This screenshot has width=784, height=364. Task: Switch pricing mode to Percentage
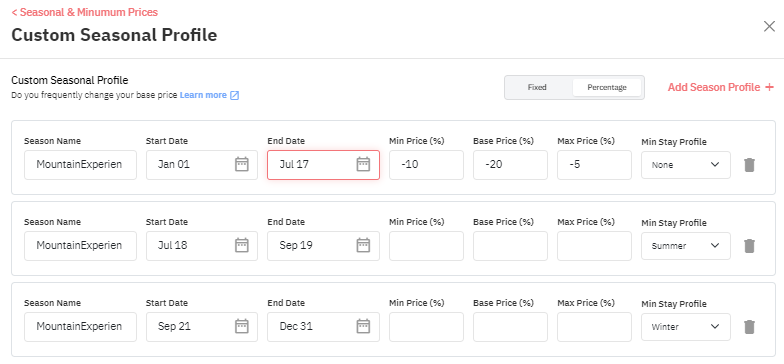tap(606, 87)
